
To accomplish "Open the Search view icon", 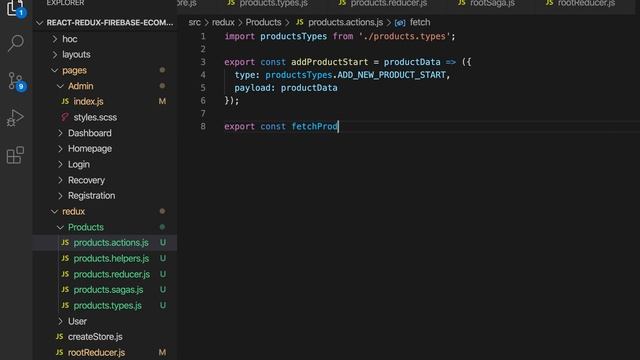I will (x=16, y=43).
